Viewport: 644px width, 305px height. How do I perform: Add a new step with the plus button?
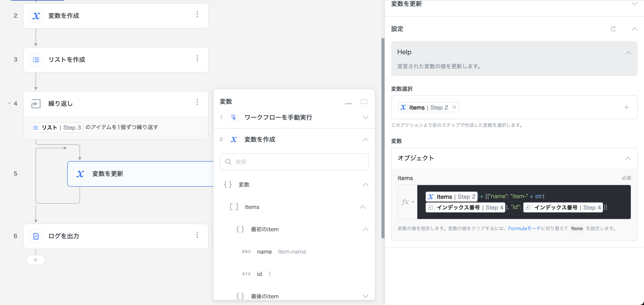pyautogui.click(x=36, y=260)
